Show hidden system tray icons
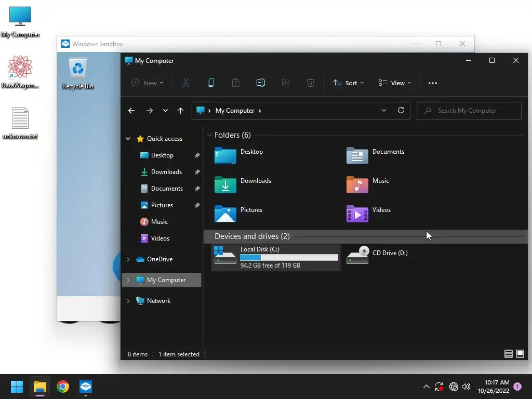 click(x=427, y=387)
